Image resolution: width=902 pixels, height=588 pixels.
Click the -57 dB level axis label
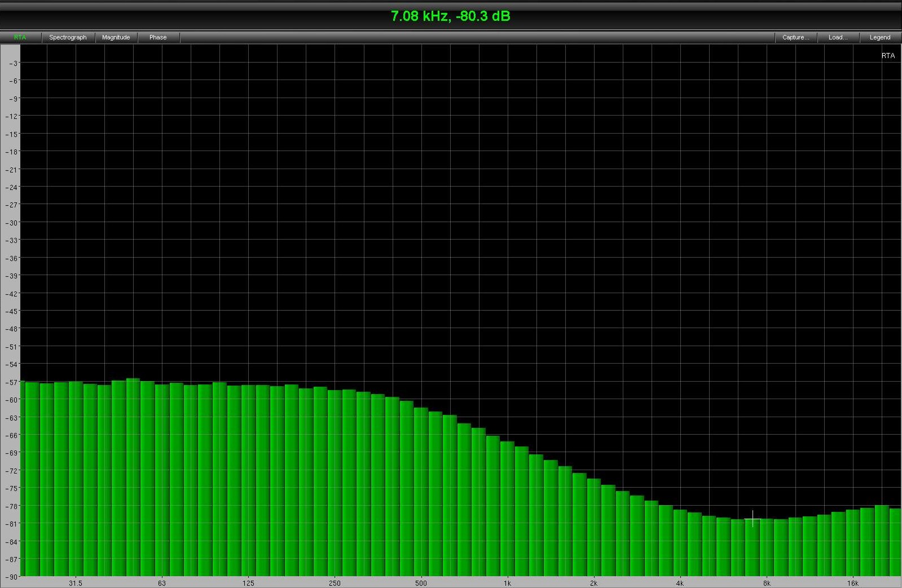(x=12, y=382)
